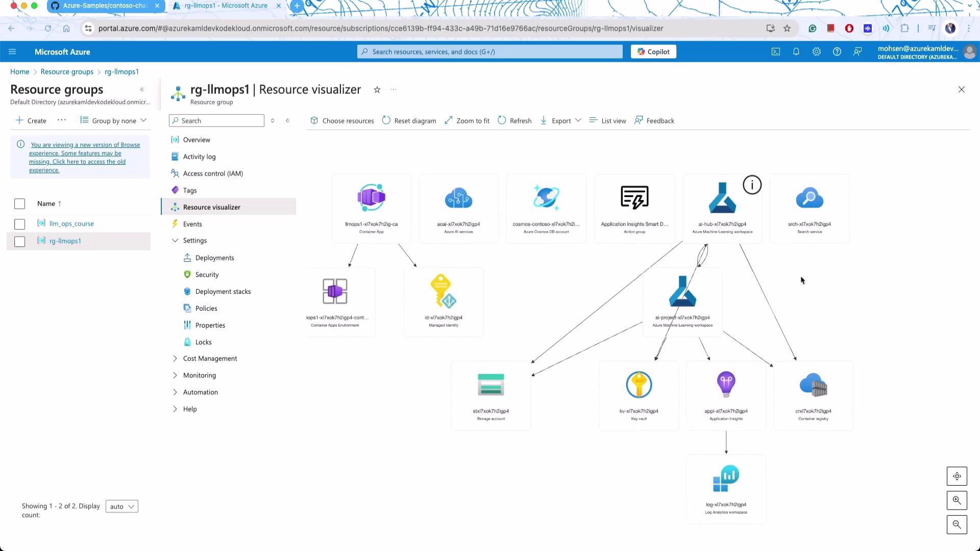980x551 pixels.
Task: Open the Export dropdown menu
Action: coord(561,121)
